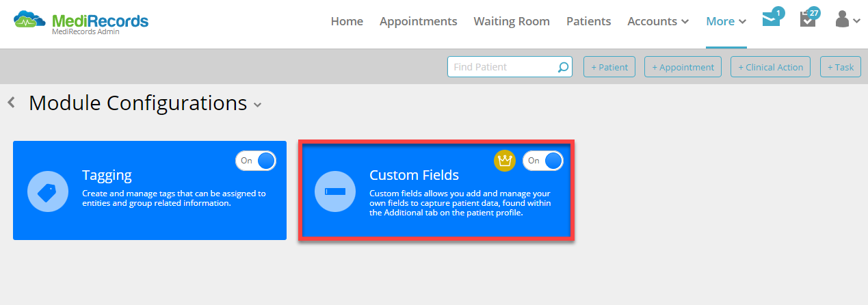The height and width of the screenshot is (305, 868).
Task: Click the gold crown premium icon
Action: click(x=504, y=161)
